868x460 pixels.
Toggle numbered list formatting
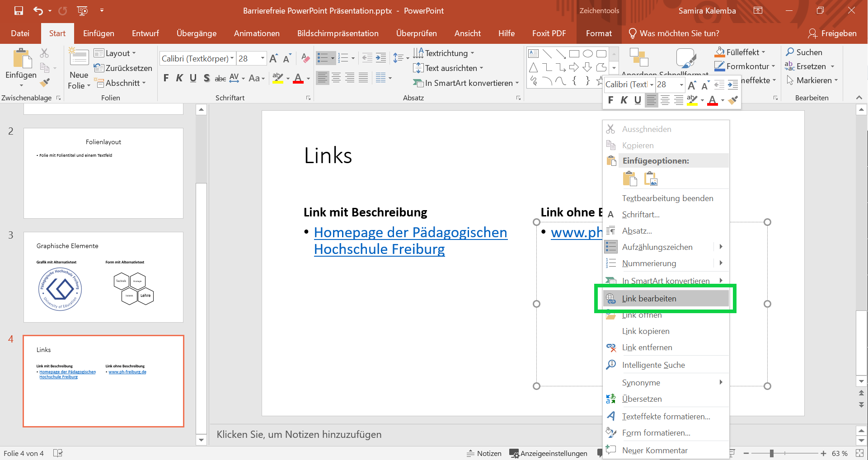pyautogui.click(x=343, y=58)
